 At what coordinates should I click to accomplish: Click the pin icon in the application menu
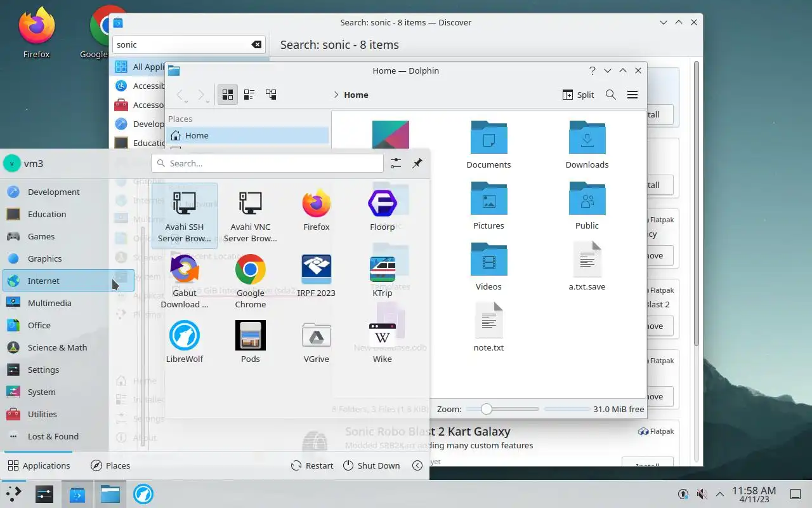[x=417, y=163]
